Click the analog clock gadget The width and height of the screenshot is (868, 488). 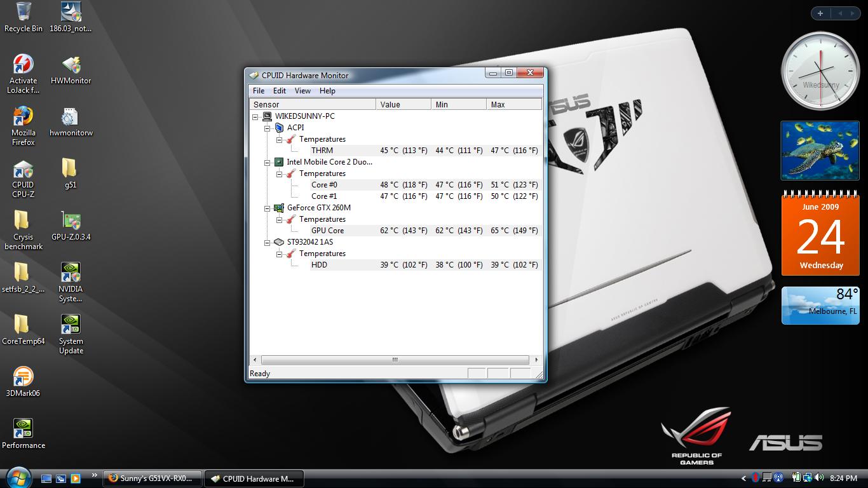click(820, 71)
